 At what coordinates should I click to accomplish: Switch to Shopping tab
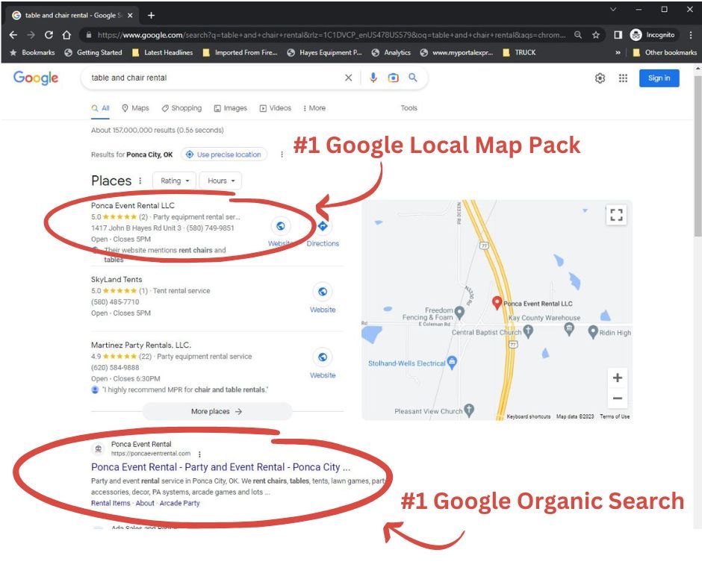pyautogui.click(x=181, y=108)
